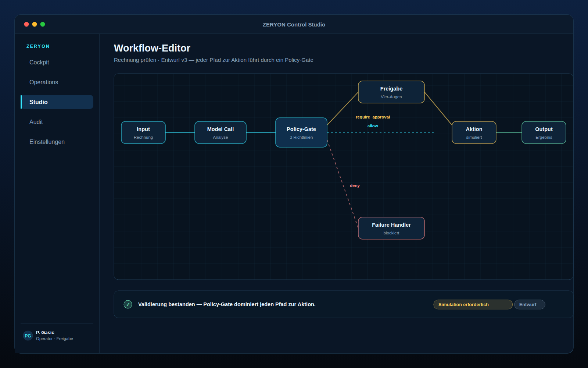Click the Validierung bestanden message

(x=227, y=304)
